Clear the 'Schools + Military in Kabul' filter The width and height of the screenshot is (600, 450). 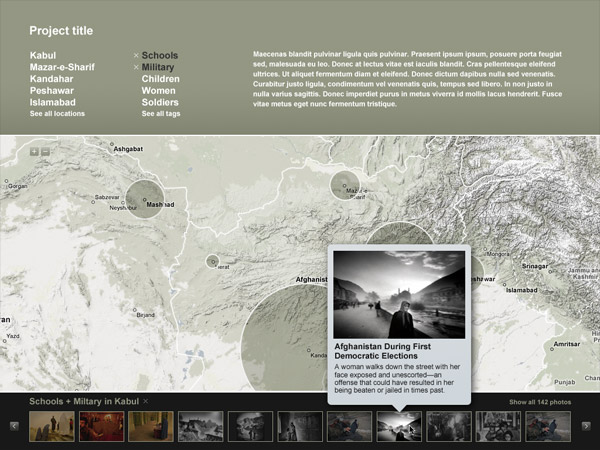tap(145, 401)
